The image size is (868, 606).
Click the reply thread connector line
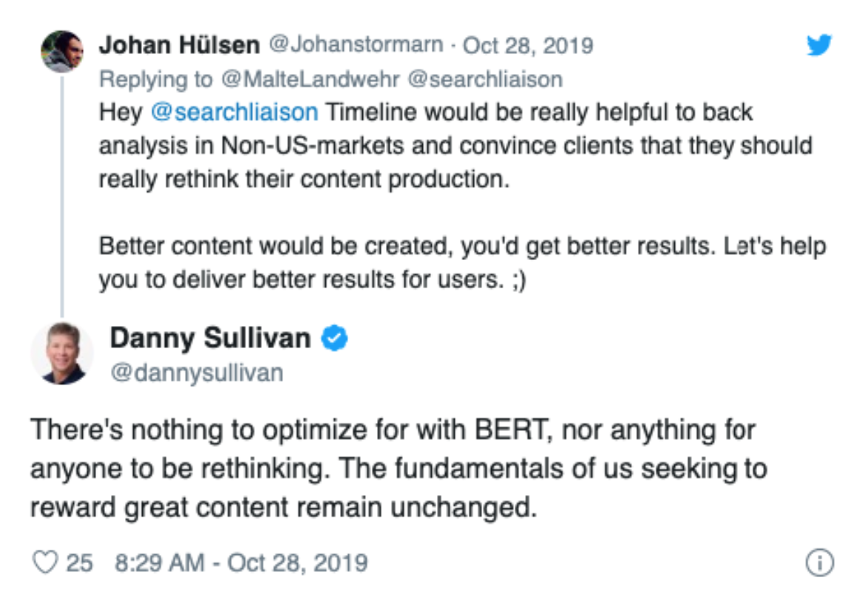point(62,197)
